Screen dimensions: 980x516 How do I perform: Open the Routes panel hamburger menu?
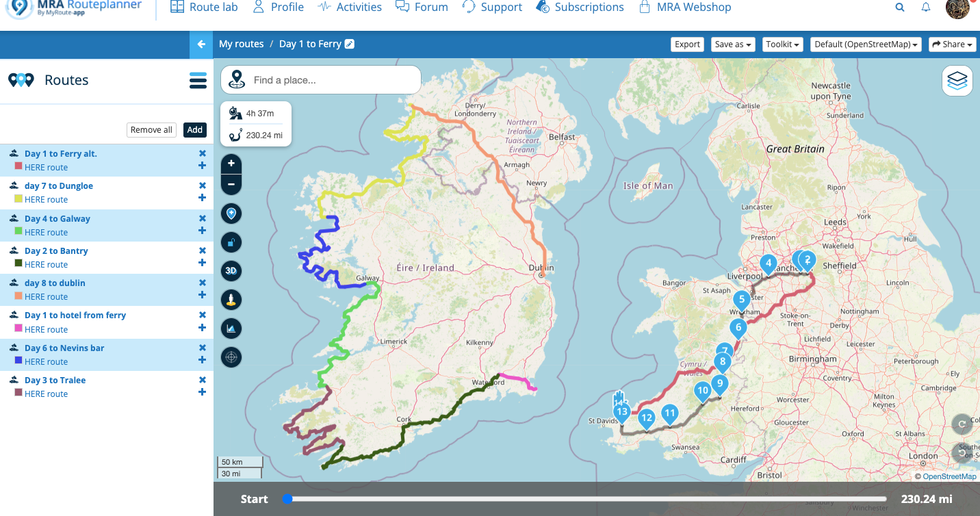(198, 81)
